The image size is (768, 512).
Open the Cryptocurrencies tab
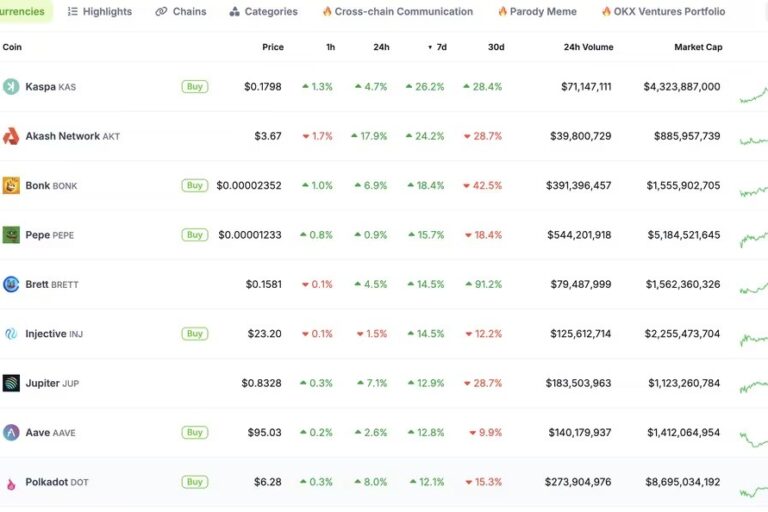(x=25, y=11)
